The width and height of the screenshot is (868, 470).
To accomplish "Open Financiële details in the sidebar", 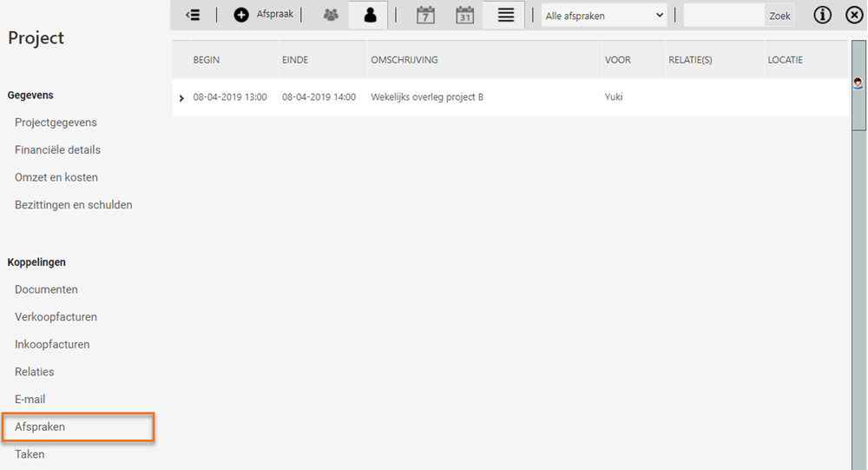I will [x=57, y=149].
